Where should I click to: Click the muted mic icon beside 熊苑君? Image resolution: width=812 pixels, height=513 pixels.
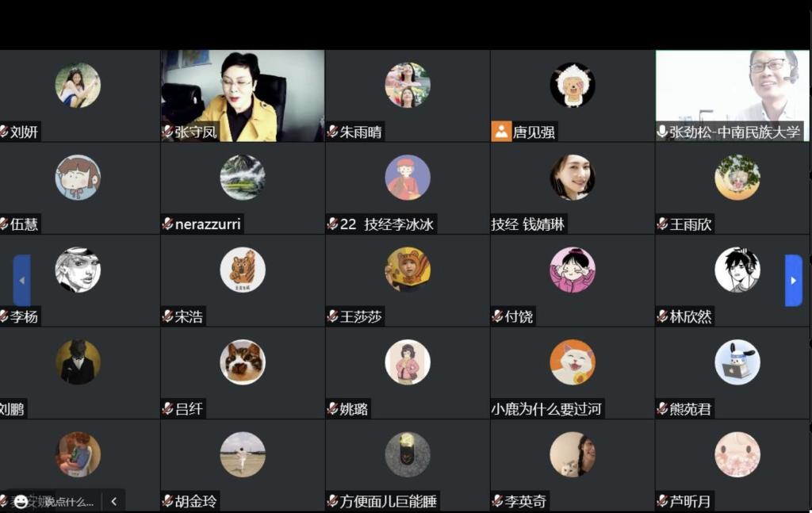[662, 409]
